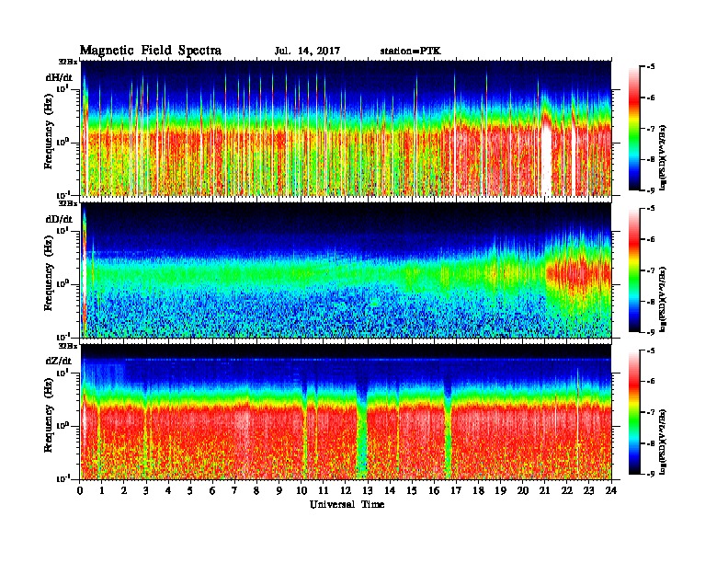Click the dH/dt panel label

(x=59, y=77)
